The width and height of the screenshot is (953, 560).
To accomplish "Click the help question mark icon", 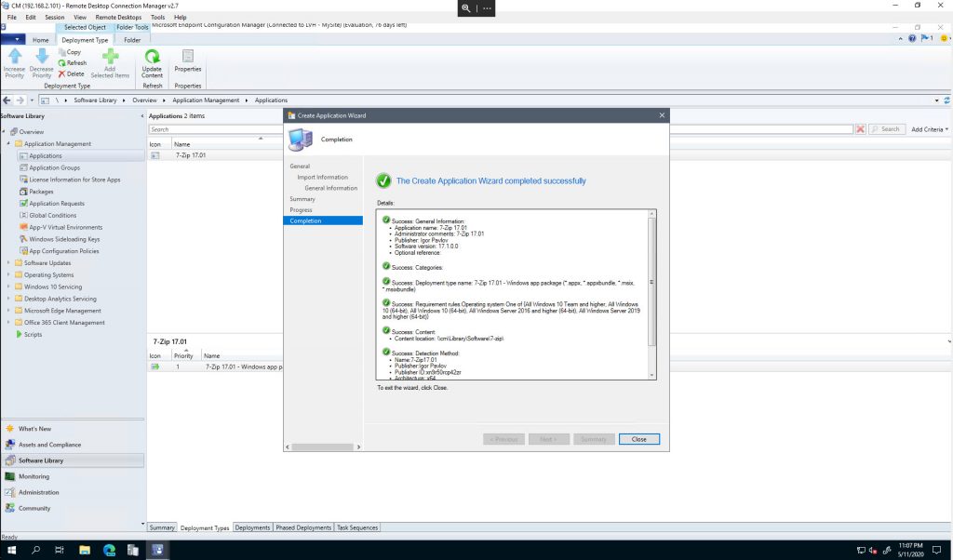I will click(912, 38).
